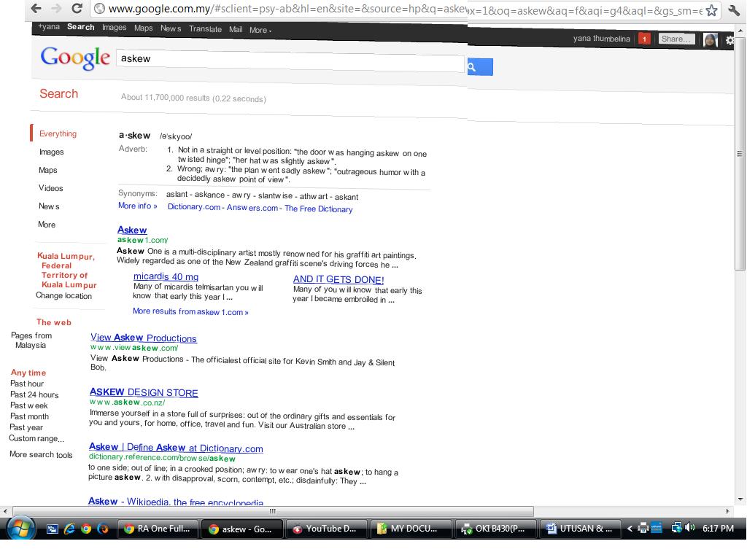747x560 pixels.
Task: Open the Windows Start orb
Action: tap(20, 528)
